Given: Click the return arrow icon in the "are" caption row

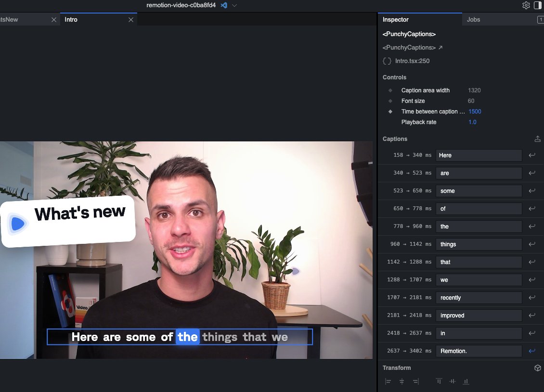Looking at the screenshot, I should click(532, 173).
